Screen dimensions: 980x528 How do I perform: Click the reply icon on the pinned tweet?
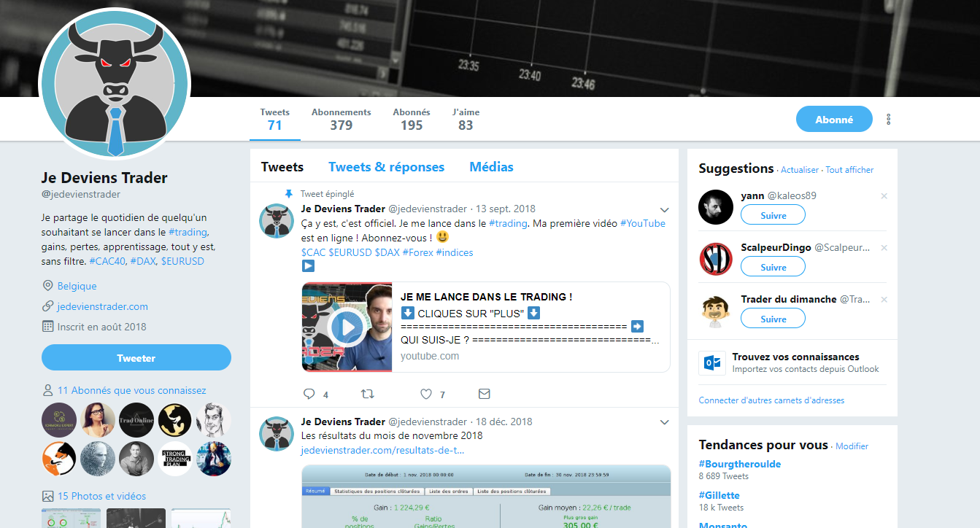point(309,394)
